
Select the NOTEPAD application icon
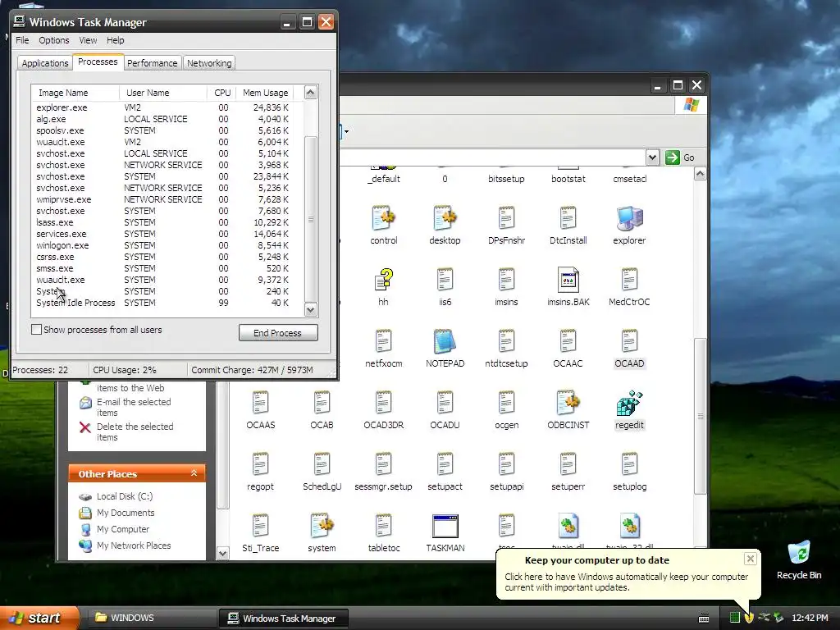click(445, 341)
